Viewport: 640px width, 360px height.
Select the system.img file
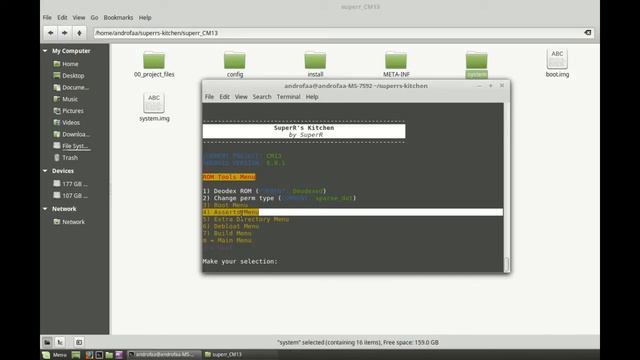click(x=154, y=107)
